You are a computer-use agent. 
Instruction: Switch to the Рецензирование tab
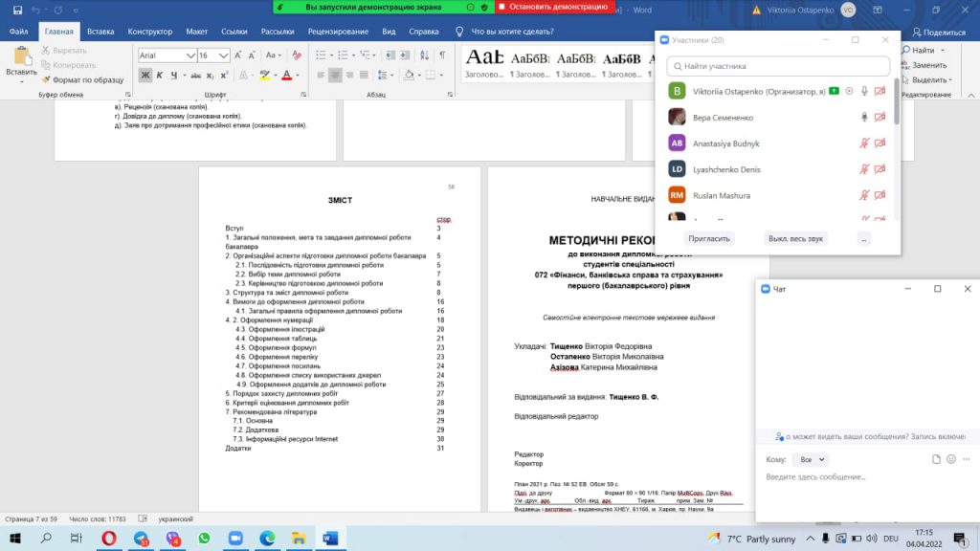[x=338, y=32]
